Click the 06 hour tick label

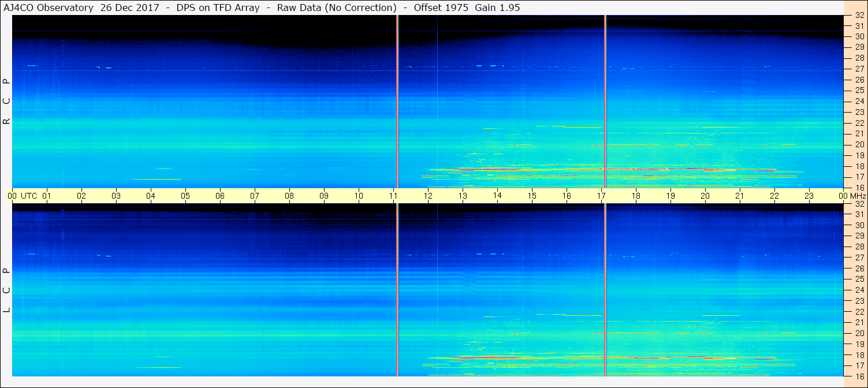click(x=220, y=196)
